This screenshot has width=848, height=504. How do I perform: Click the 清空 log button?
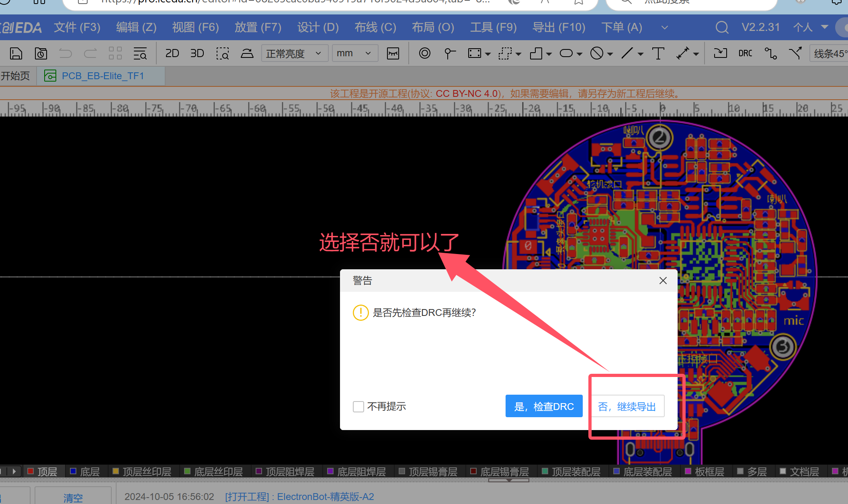(x=73, y=497)
